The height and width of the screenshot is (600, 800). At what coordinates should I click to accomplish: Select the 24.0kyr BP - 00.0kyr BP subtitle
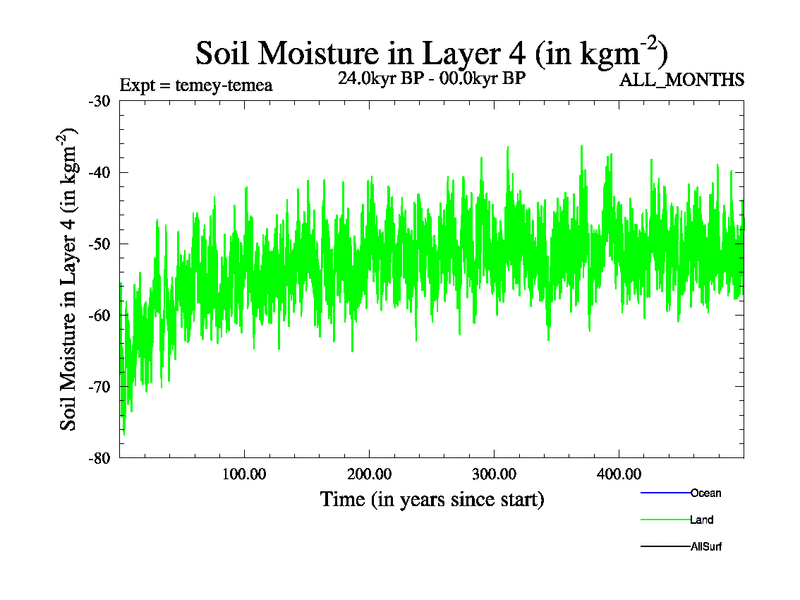coord(432,77)
